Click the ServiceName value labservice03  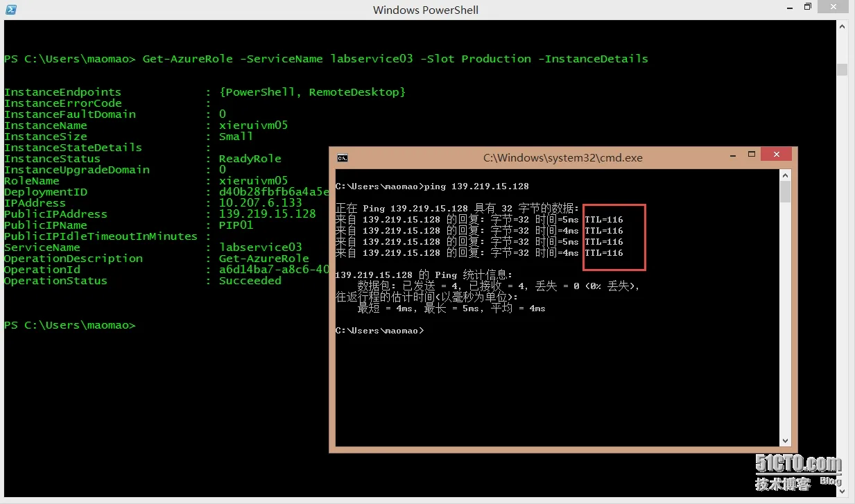(260, 247)
